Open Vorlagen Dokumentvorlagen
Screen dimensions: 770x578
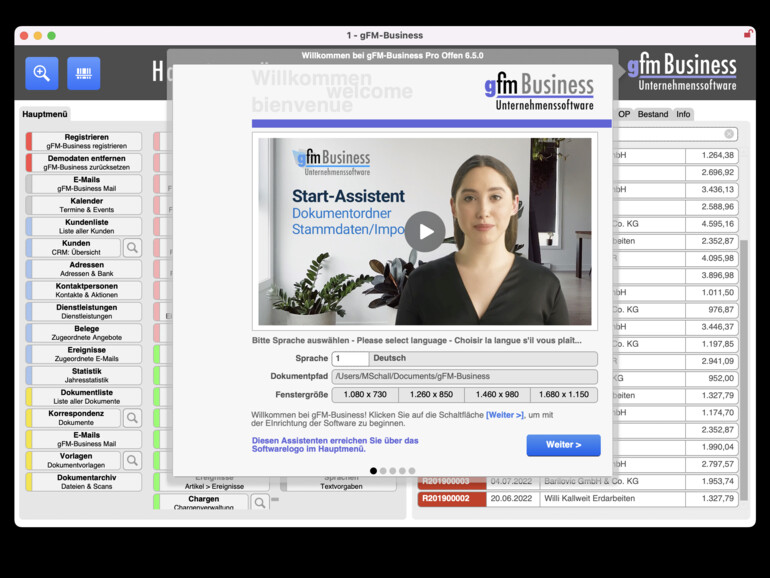[73, 460]
